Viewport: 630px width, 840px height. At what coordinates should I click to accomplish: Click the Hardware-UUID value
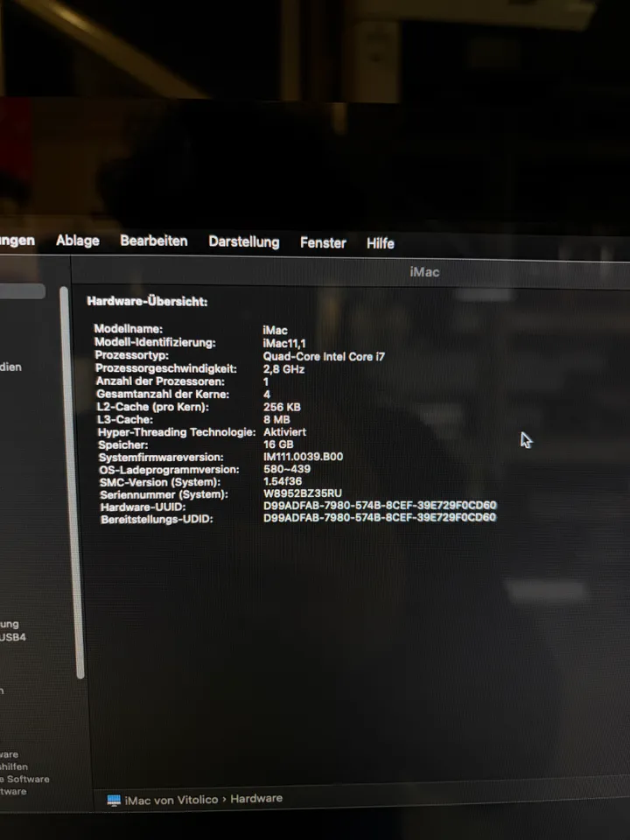click(x=380, y=505)
